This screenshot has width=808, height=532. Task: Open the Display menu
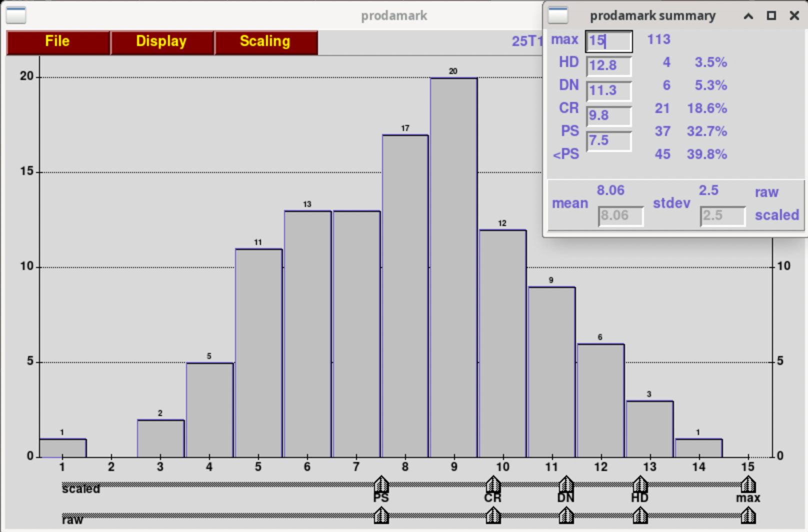point(162,42)
